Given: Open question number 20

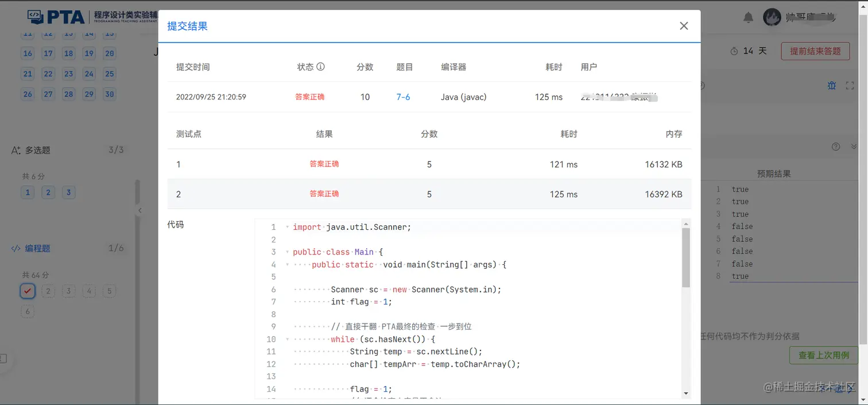Looking at the screenshot, I should 110,53.
